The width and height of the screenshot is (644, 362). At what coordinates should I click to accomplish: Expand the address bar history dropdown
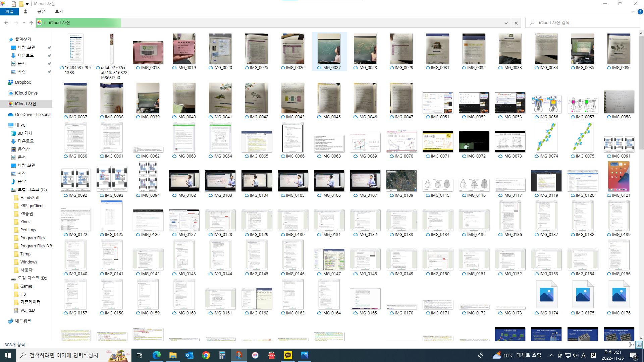point(506,23)
